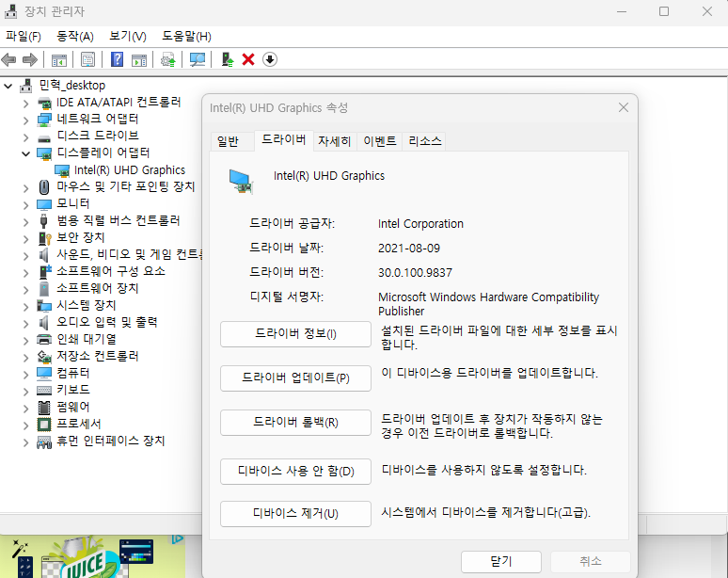Expand 소프트웨어 장치 node
The height and width of the screenshot is (578, 728).
tap(26, 289)
